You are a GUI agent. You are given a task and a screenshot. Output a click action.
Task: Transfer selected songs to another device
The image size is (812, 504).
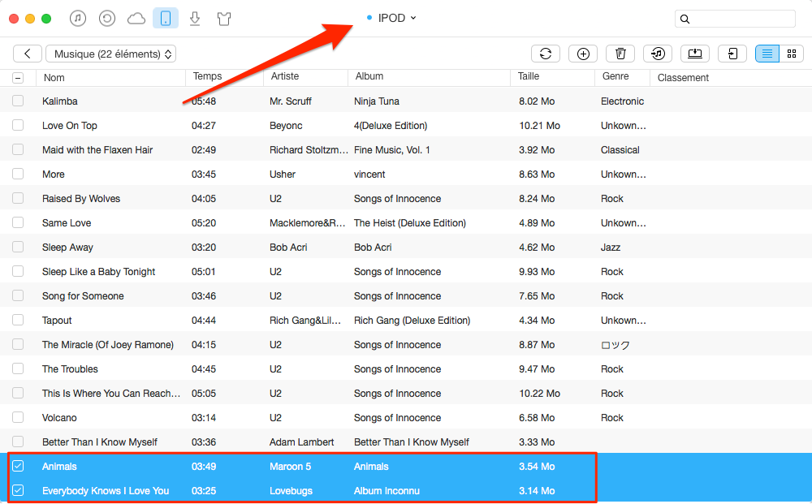pos(732,54)
